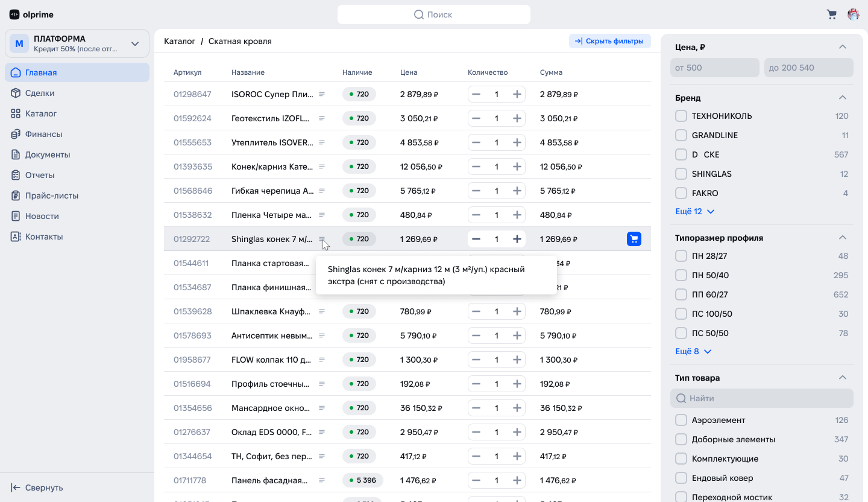This screenshot has height=502, width=868.
Task: Decrease quantity for article 01555653
Action: point(476,142)
